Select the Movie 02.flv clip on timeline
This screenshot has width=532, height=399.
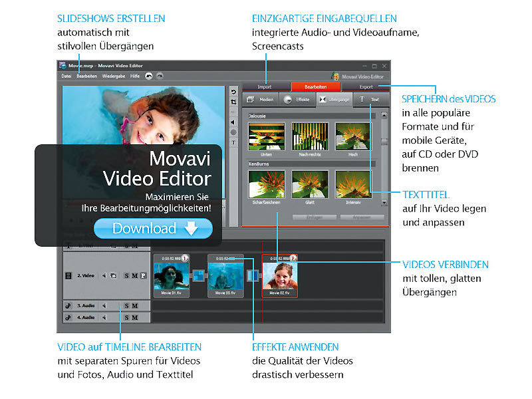(x=279, y=276)
